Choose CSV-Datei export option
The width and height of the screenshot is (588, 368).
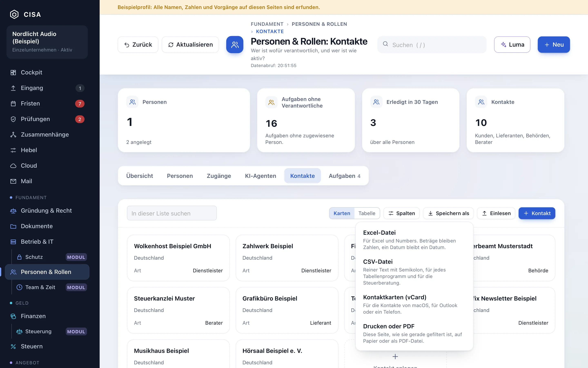click(x=414, y=272)
